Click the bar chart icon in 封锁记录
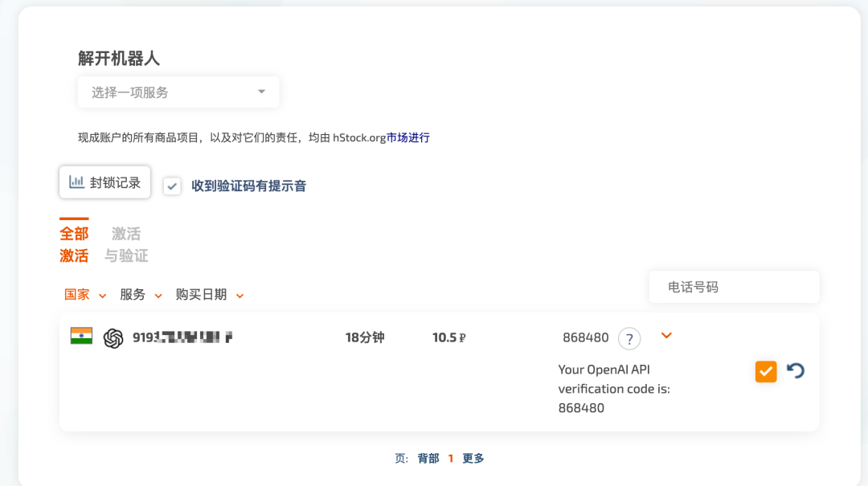The height and width of the screenshot is (486, 868). click(x=76, y=182)
